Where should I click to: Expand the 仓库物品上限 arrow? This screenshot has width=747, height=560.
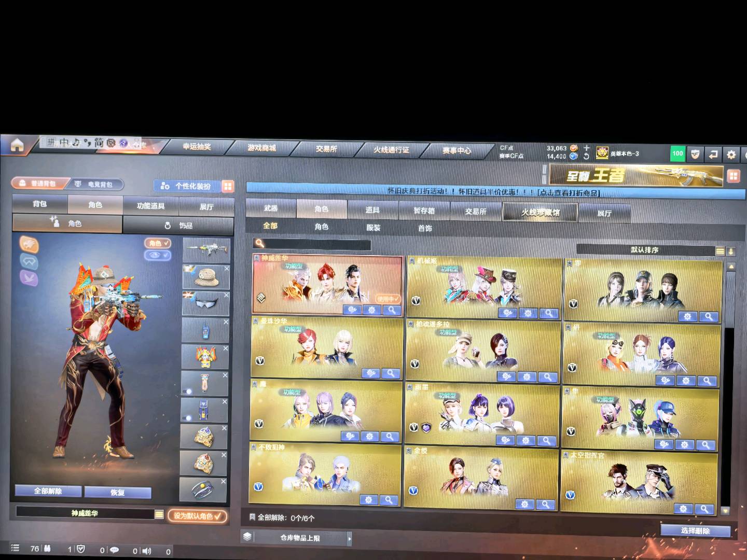[x=349, y=539]
